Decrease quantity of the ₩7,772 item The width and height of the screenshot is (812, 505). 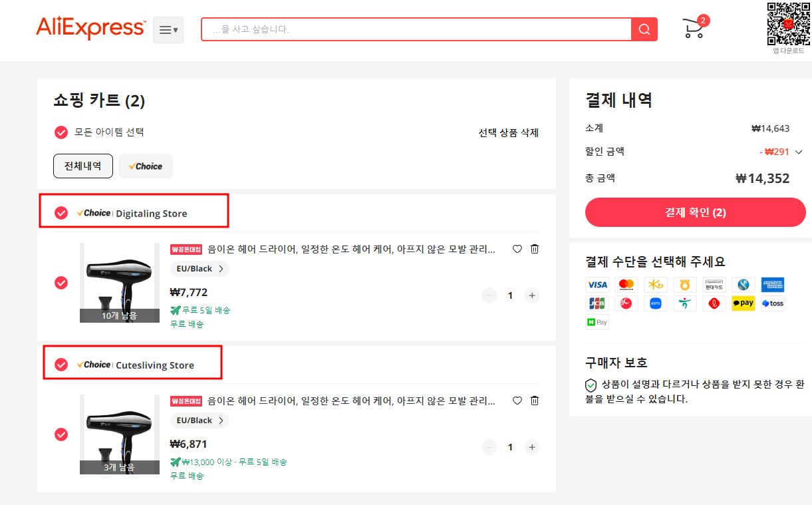point(489,295)
